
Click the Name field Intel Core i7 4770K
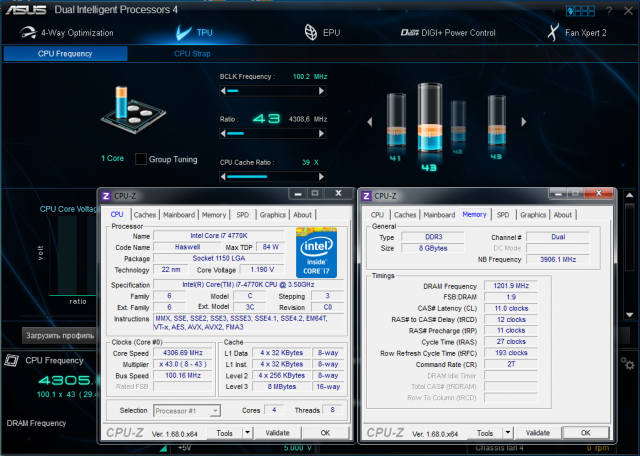tap(219, 236)
